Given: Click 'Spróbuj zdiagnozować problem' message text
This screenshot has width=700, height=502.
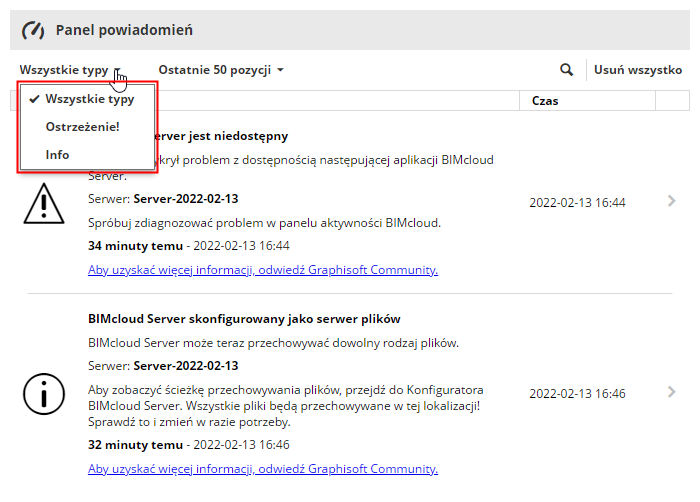Looking at the screenshot, I should coord(264,223).
